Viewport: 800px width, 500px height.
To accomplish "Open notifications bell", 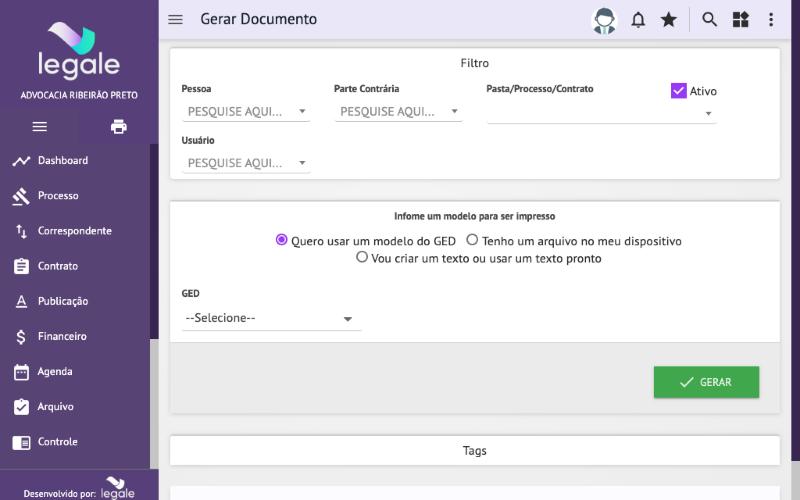I will click(638, 20).
